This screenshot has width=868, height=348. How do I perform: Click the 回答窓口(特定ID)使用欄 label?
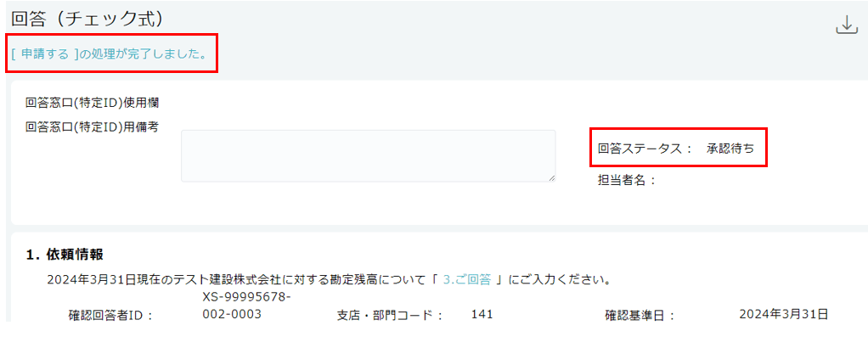click(93, 103)
